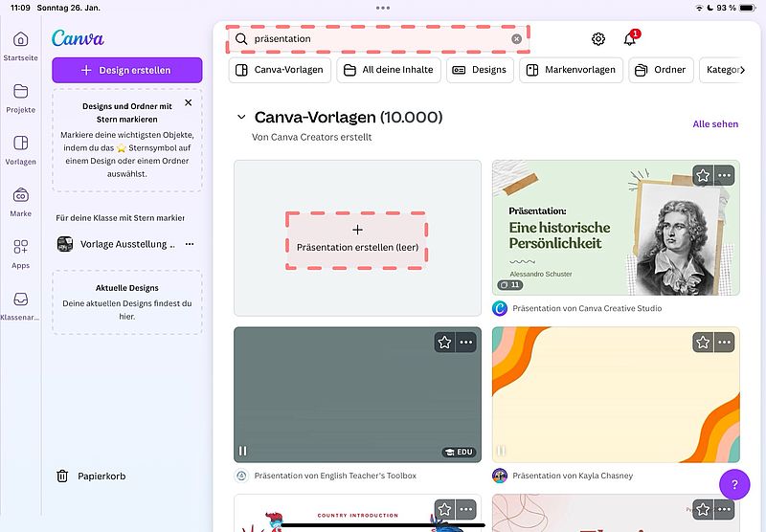Image resolution: width=766 pixels, height=532 pixels.
Task: Open the gray English Teacher's Toolbox template
Action: (357, 394)
